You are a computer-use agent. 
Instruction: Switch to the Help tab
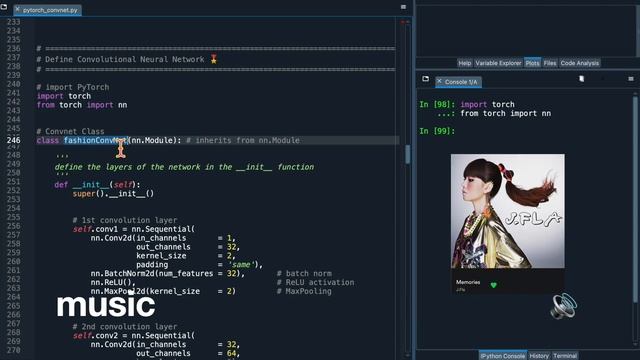pos(464,63)
